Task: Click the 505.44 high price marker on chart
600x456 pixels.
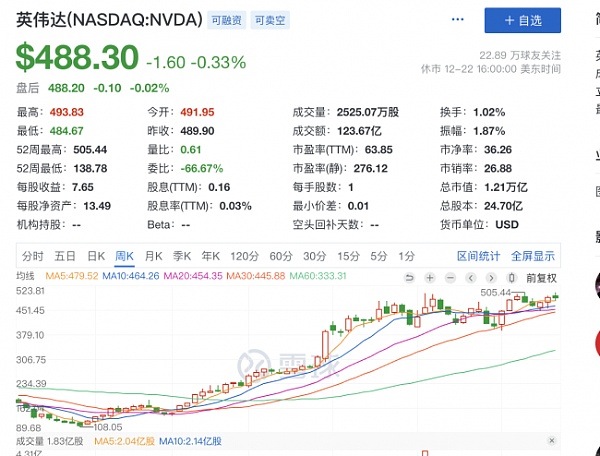Action: 496,292
